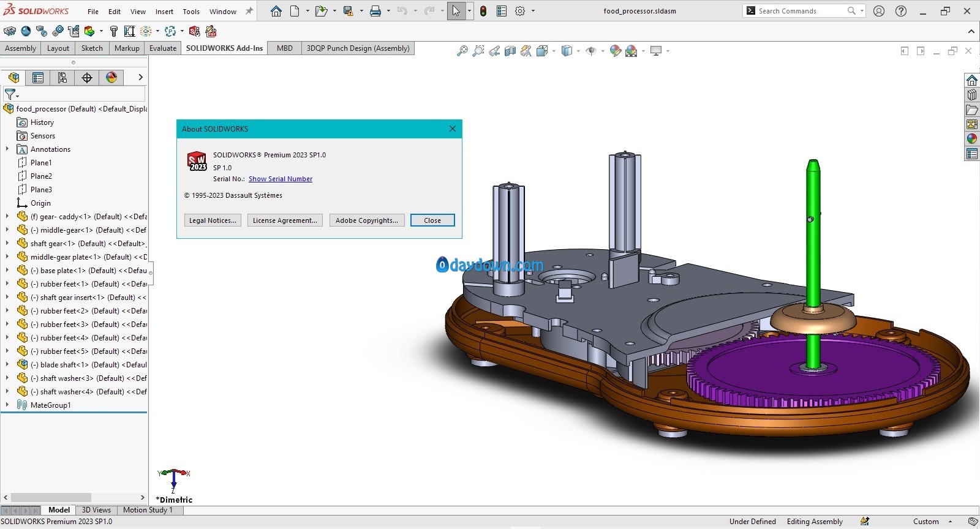The height and width of the screenshot is (529, 980).
Task: Click Close in the About SOLIDWORKS dialog
Action: tap(432, 220)
